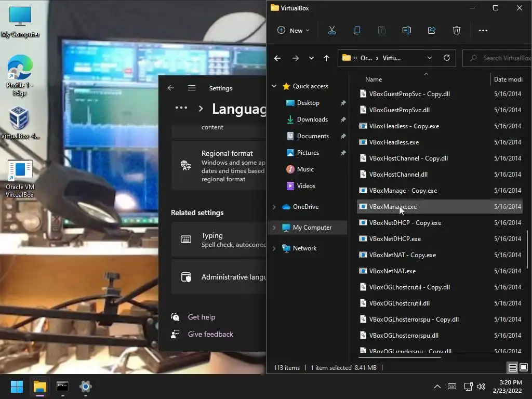Open the Settings hamburger navigation menu
This screenshot has height=399, width=532.
[x=192, y=88]
